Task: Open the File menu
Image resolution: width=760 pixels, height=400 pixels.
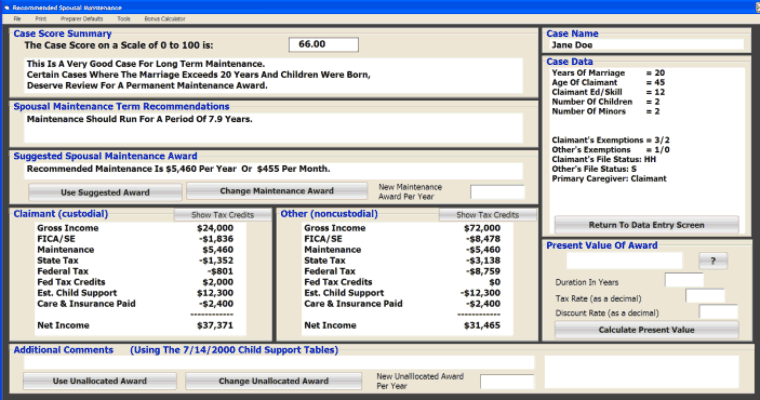Action: pos(17,19)
